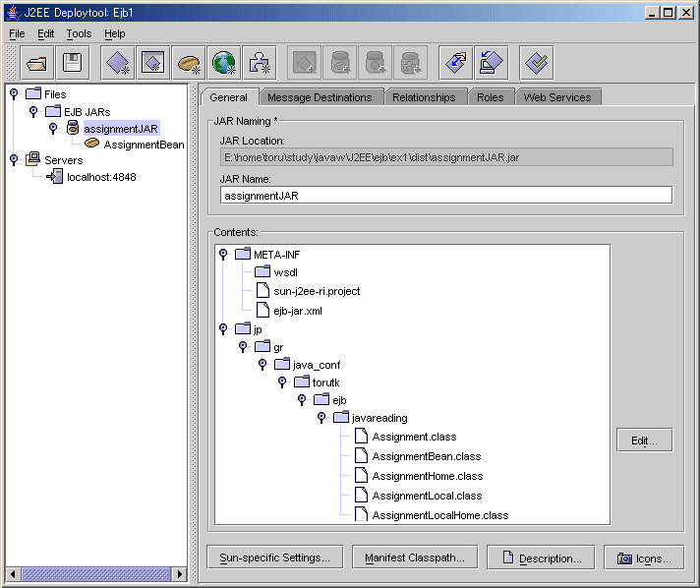Viewport: 700px width, 588px height.
Task: Select AssignmentLocal.class in contents
Action: pos(428,496)
